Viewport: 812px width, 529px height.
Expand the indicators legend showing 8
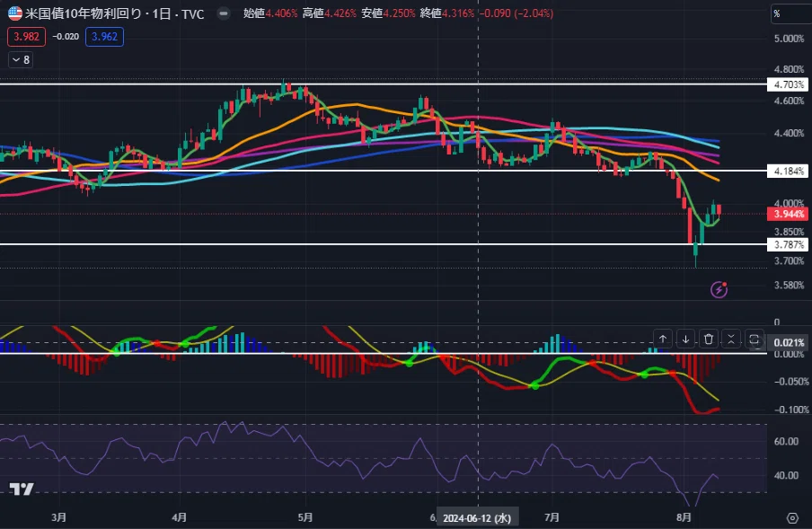21,60
